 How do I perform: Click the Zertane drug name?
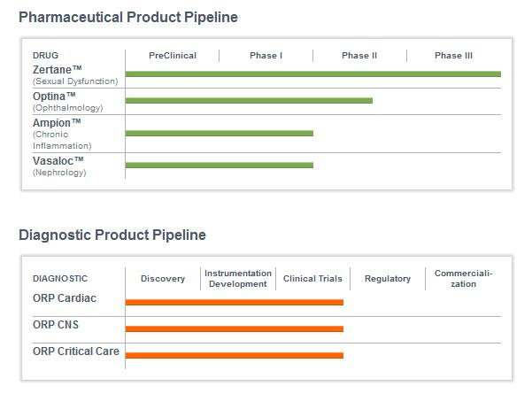click(56, 69)
